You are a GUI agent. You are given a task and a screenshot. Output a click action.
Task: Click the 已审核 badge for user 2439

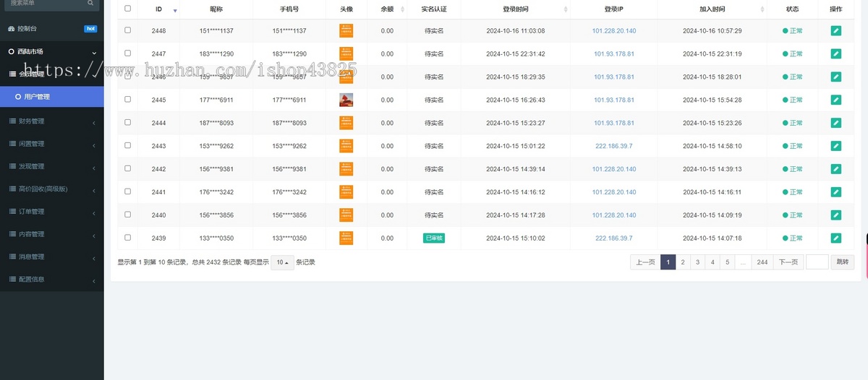click(434, 238)
